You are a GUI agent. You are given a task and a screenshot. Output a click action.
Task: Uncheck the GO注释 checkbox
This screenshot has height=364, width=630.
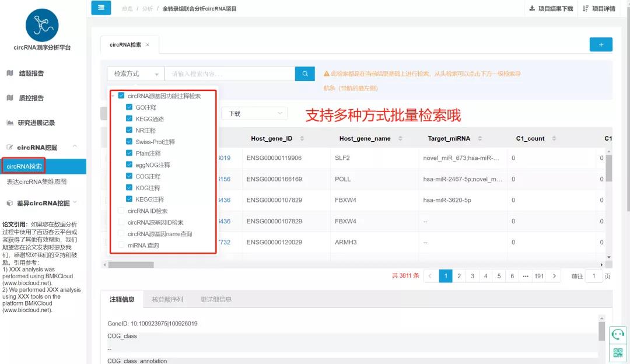(129, 107)
